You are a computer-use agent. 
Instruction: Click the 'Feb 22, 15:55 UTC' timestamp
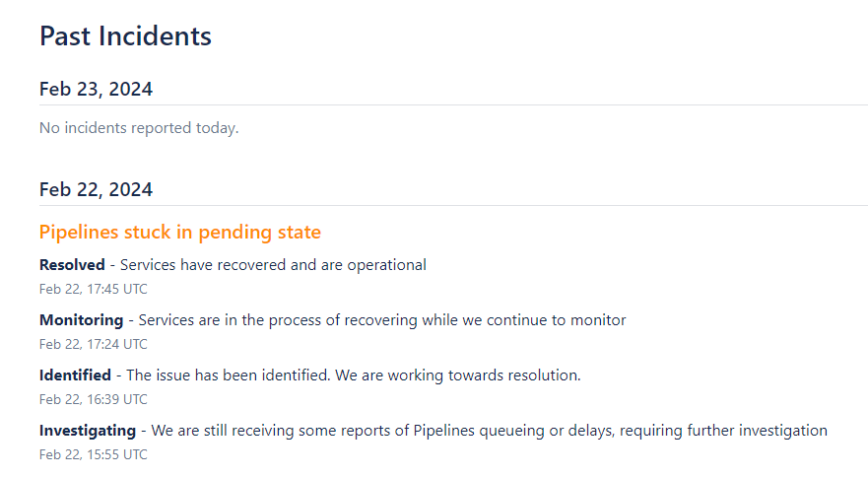pos(93,455)
